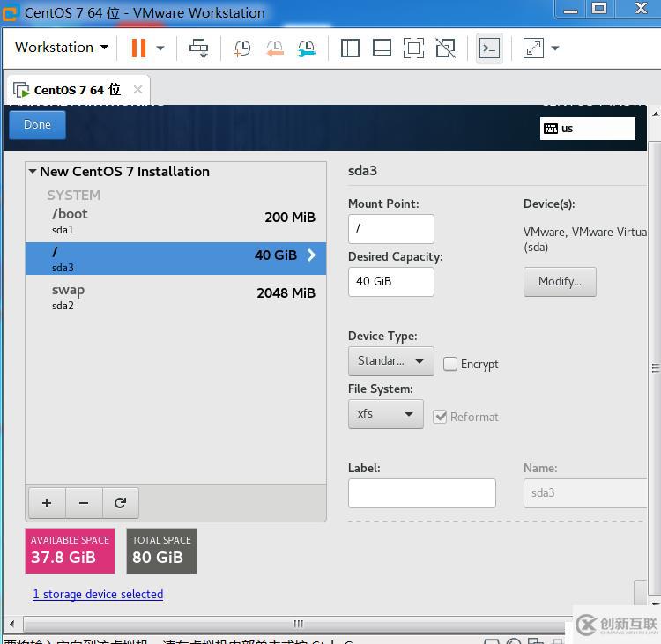Open the snapshot manager
This screenshot has width=661, height=644.
tap(307, 48)
